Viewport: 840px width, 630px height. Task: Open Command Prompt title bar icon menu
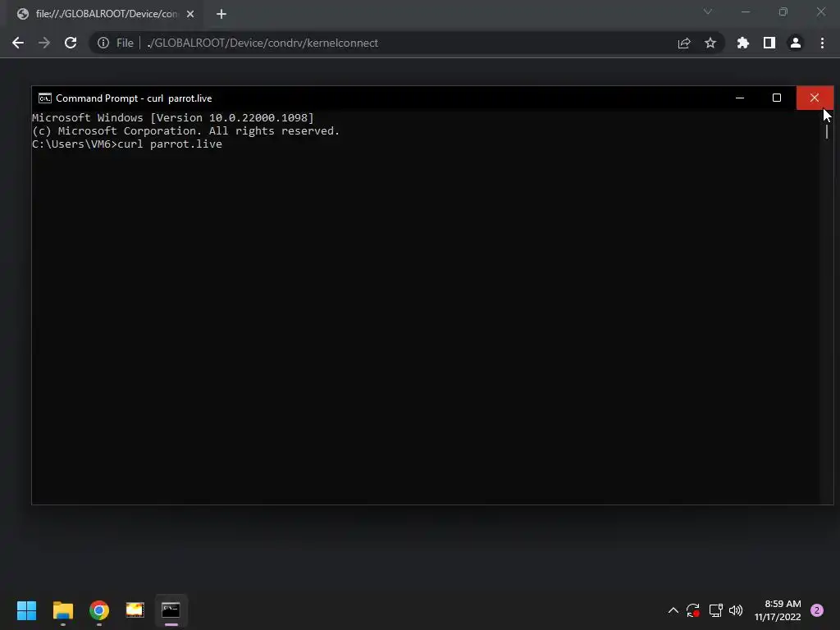click(x=45, y=98)
